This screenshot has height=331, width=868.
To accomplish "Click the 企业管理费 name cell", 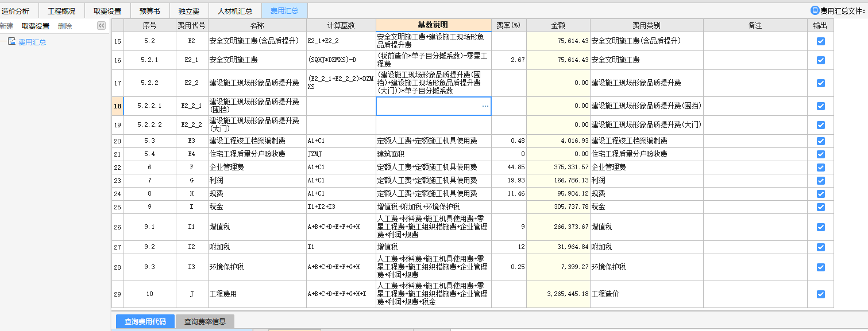I will tap(257, 167).
